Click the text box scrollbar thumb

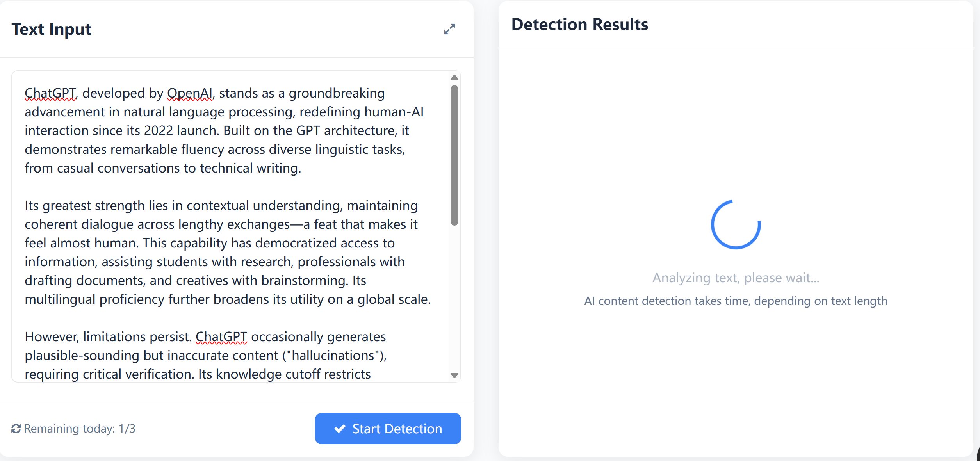click(x=454, y=155)
